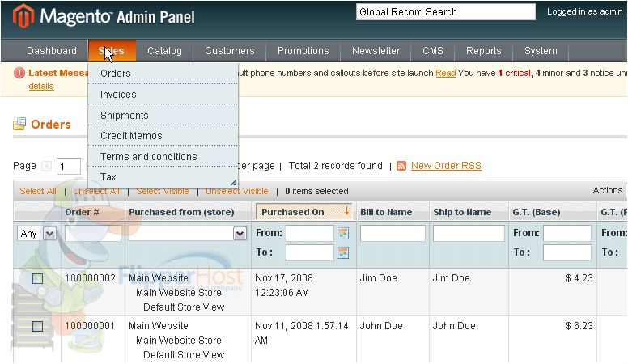Select Invoices in the Sales submenu
The image size is (628, 364).
163,95
